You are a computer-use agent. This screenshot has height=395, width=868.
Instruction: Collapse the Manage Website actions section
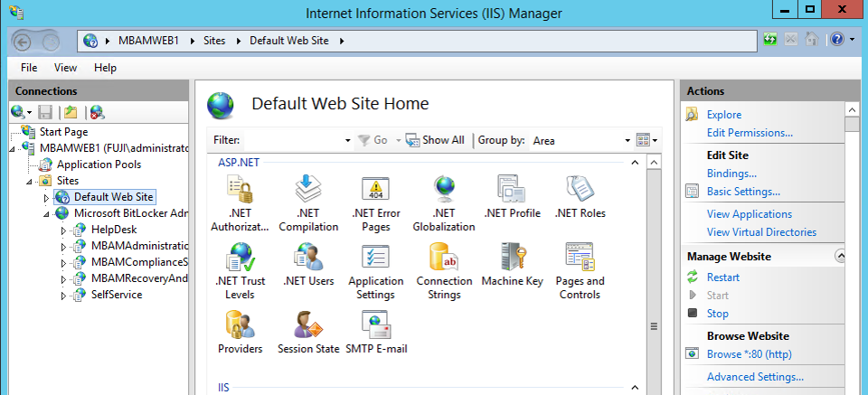tap(840, 256)
